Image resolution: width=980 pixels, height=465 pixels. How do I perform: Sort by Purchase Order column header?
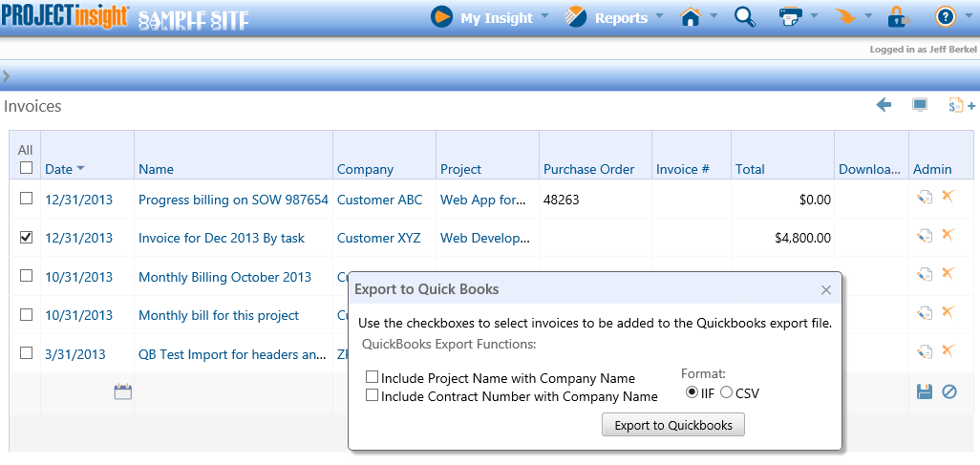point(588,169)
